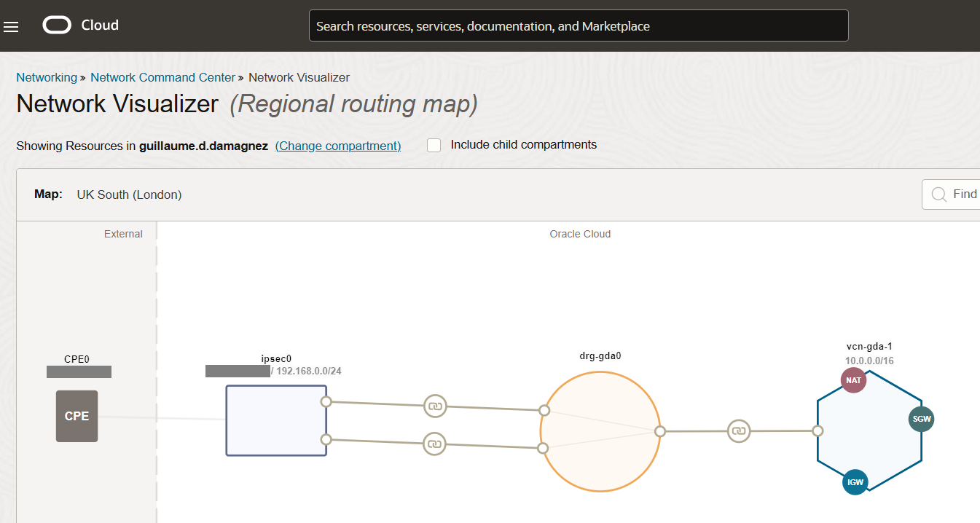Select the vcn-gda-1 hexagon
This screenshot has width=980, height=523.
[x=870, y=430]
